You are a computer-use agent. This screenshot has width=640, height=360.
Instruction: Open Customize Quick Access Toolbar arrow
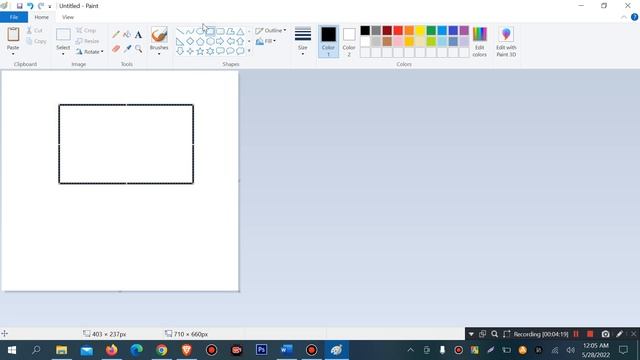50,7
